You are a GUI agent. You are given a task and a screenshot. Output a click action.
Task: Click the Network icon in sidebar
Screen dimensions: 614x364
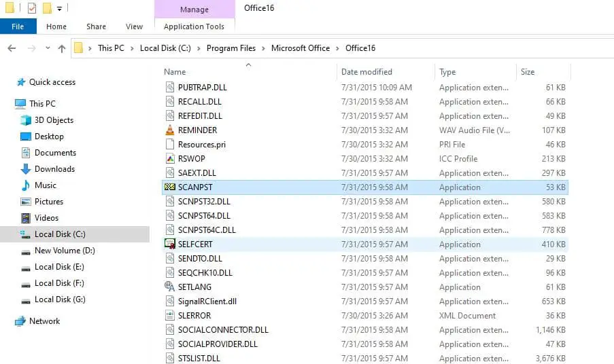[x=20, y=321]
